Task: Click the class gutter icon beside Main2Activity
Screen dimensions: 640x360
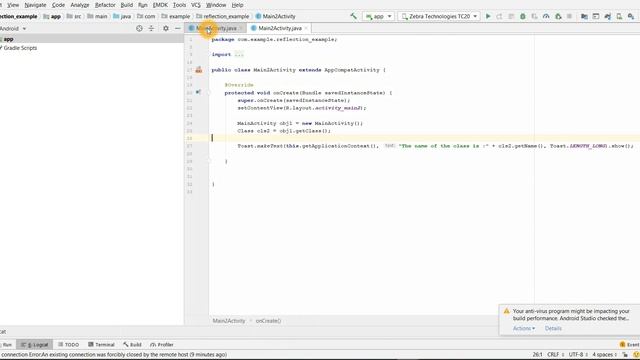Action: (199, 70)
